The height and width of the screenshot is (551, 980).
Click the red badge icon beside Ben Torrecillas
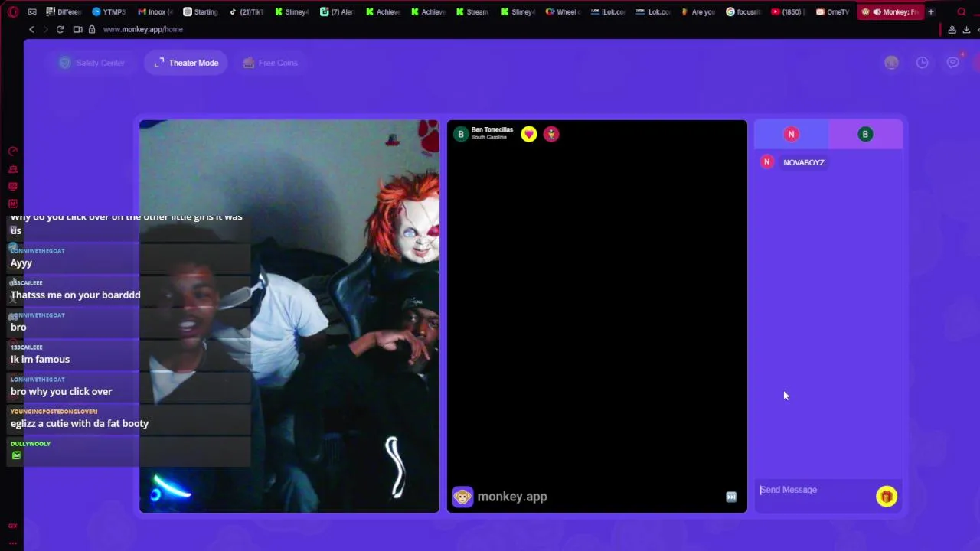click(x=551, y=135)
